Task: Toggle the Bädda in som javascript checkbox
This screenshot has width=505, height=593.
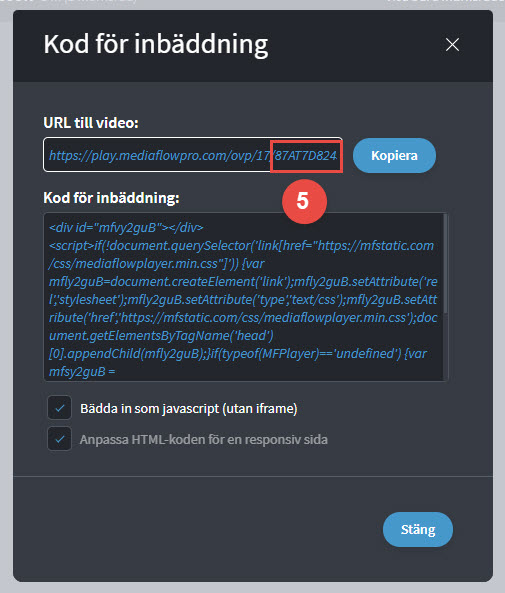Action: (x=59, y=408)
